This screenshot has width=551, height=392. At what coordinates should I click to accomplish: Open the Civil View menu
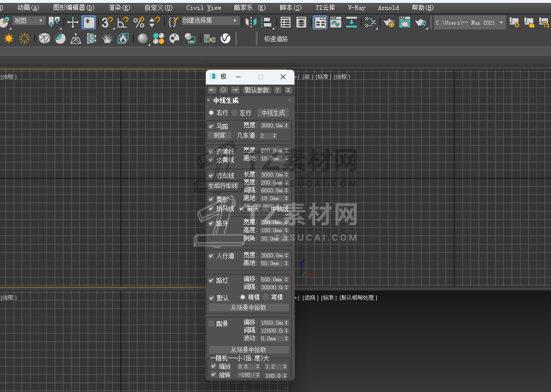203,7
